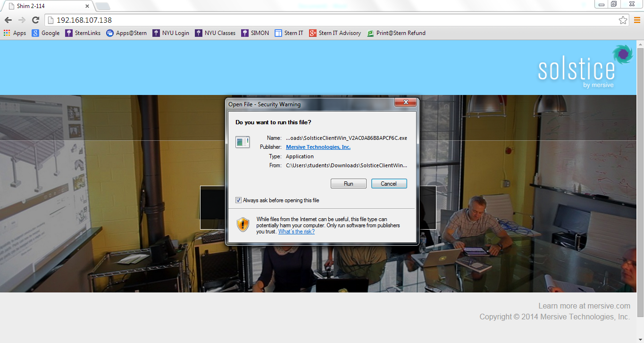The width and height of the screenshot is (644, 343).
Task: Click the page's vertical scrollbar thumb
Action: click(640, 182)
